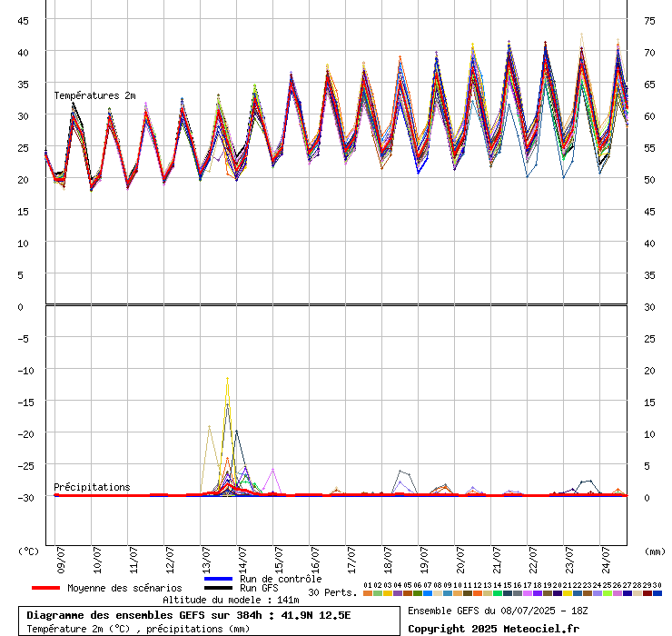Click the yellow precipitation peak on 13/07
The image size is (672, 636).
coord(228,378)
